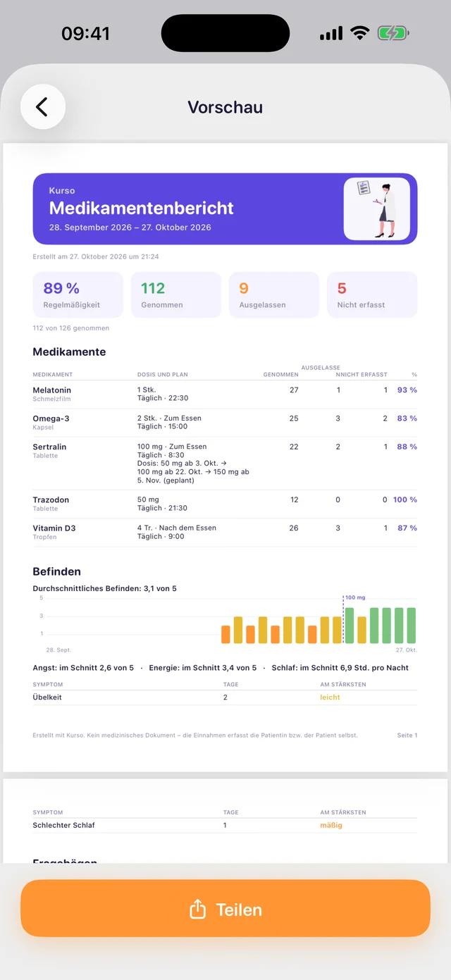The image size is (451, 980).
Task: Tap the Schlechter Schlaf symptom row
Action: tap(225, 825)
